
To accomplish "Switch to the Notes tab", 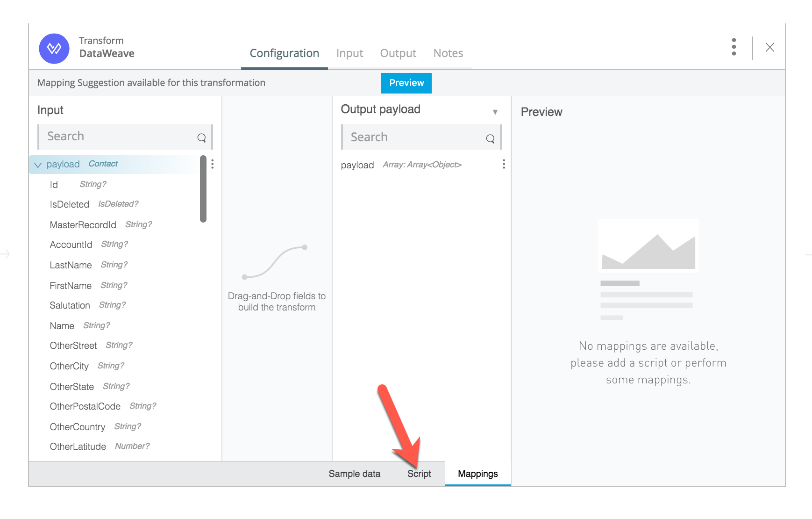I will (448, 53).
